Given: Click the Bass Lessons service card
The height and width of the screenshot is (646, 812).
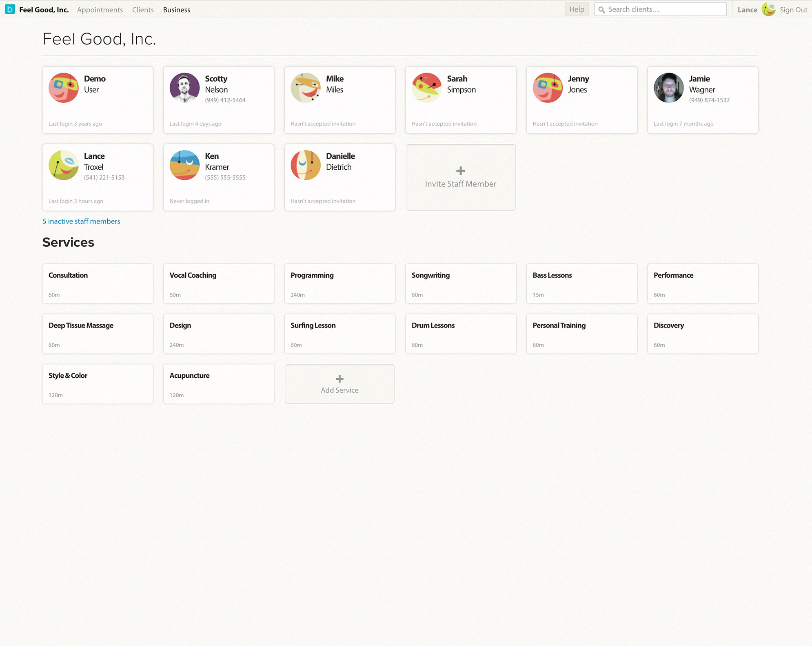Looking at the screenshot, I should [x=581, y=283].
